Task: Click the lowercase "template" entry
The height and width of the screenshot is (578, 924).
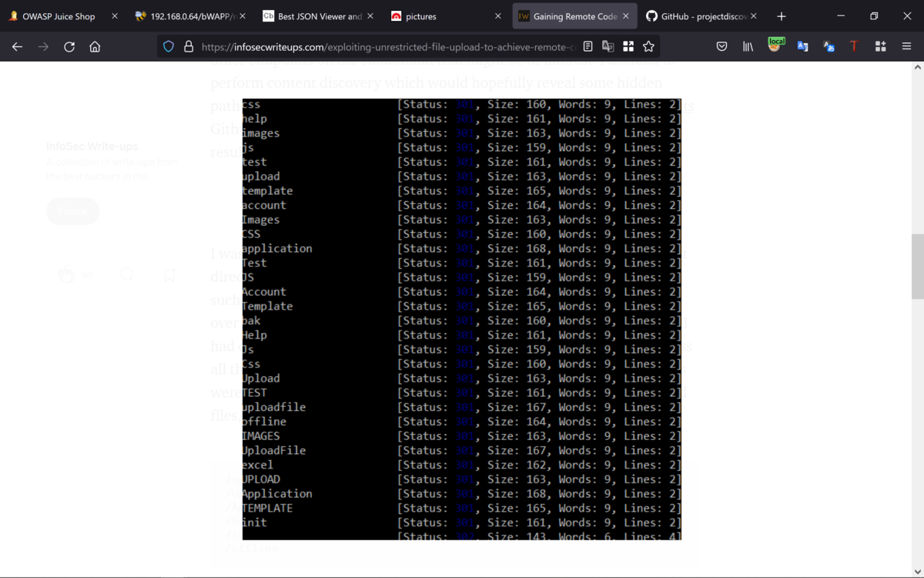Action: [267, 190]
